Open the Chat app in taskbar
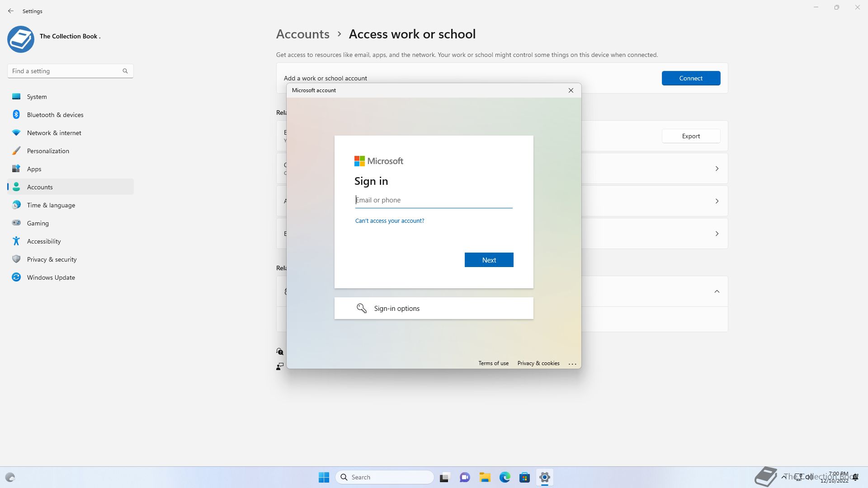This screenshot has height=488, width=868. pyautogui.click(x=465, y=477)
